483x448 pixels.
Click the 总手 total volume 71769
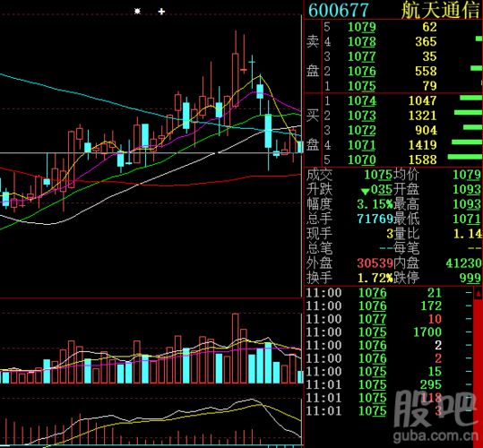click(x=375, y=219)
